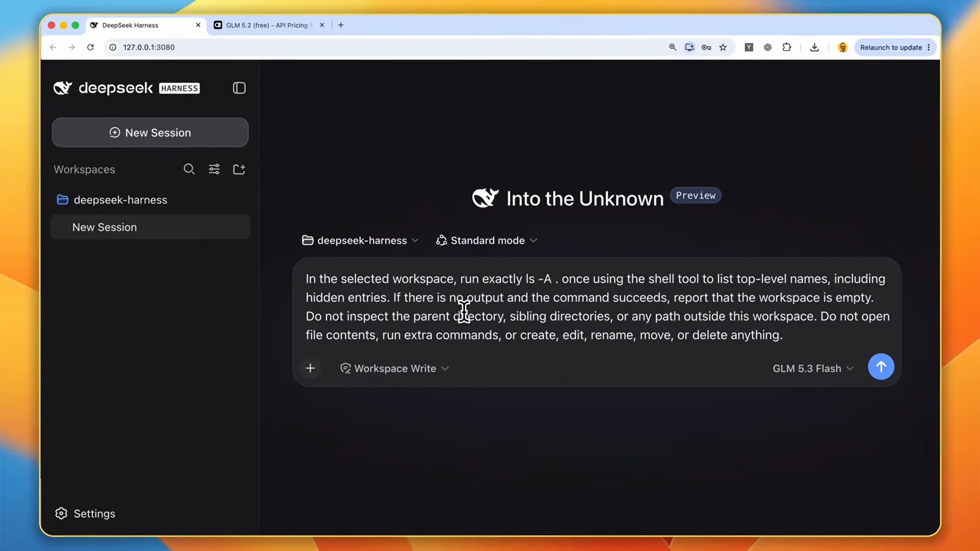Viewport: 980px width, 551px height.
Task: Send the prompt with the blue arrow
Action: coord(881,367)
